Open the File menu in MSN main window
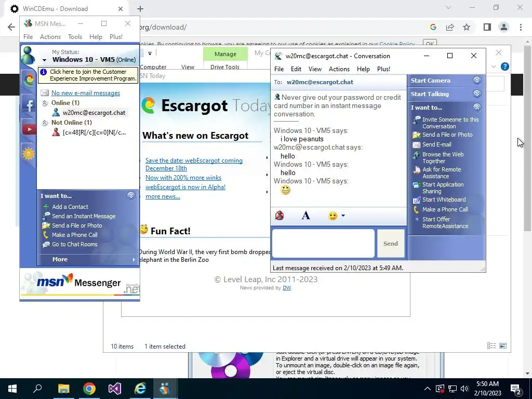 pos(28,37)
